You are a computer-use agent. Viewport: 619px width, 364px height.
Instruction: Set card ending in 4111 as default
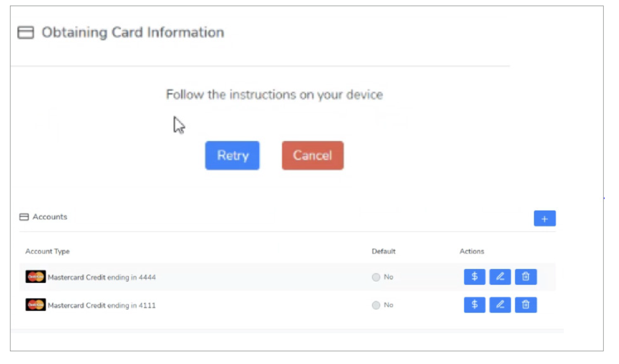pos(376,305)
